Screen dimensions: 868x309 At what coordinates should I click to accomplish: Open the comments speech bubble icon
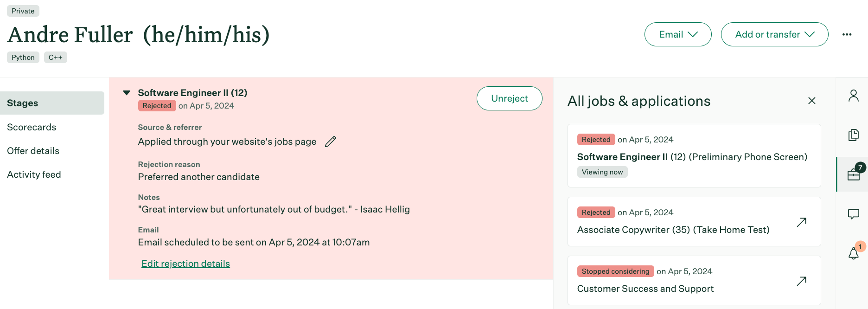pos(853,214)
